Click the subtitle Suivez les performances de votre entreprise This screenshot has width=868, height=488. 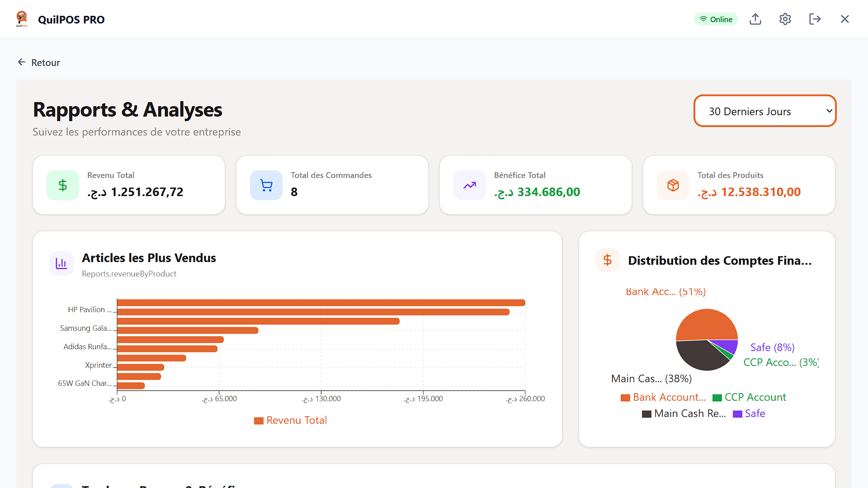coord(137,132)
